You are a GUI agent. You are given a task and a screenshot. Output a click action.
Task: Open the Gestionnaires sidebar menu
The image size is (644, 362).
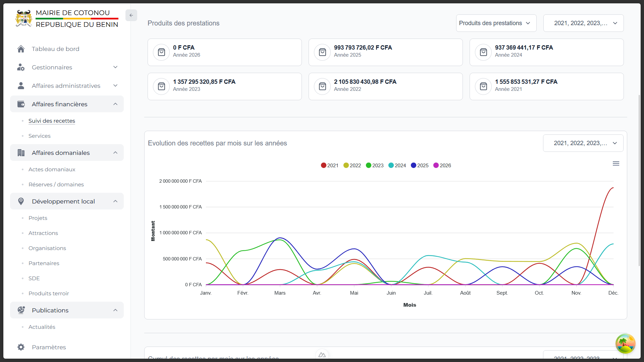point(52,67)
